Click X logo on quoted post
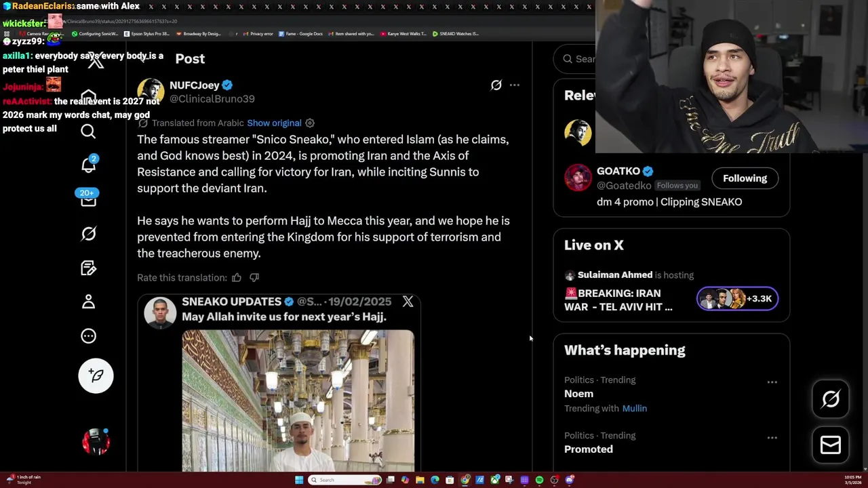This screenshot has width=868, height=488. pos(408,302)
